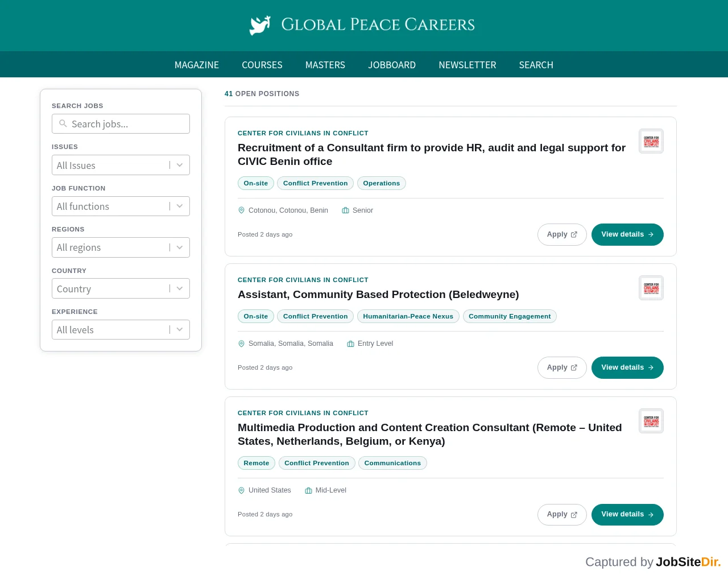Click the On-site tag on the Benin job
The width and height of the screenshot is (728, 579).
tap(256, 183)
